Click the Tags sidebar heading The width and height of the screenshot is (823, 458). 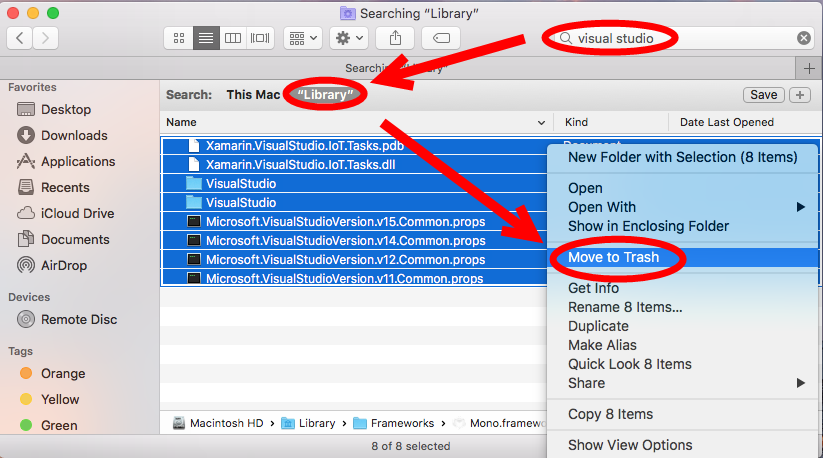tap(20, 352)
